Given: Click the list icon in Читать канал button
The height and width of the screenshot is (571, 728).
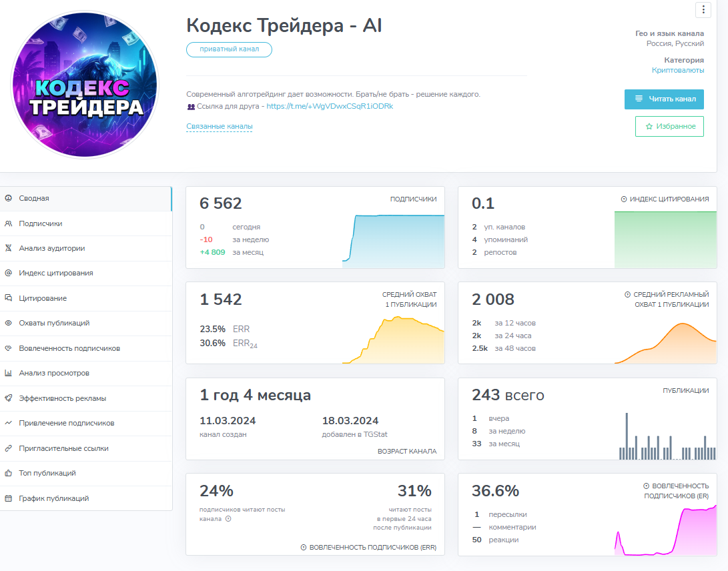Looking at the screenshot, I should (639, 99).
